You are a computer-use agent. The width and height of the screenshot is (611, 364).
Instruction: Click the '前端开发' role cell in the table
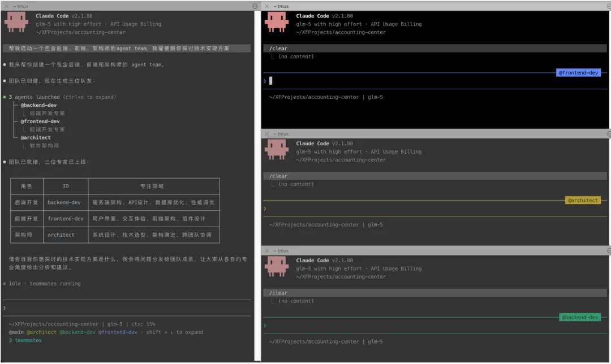pyautogui.click(x=27, y=219)
